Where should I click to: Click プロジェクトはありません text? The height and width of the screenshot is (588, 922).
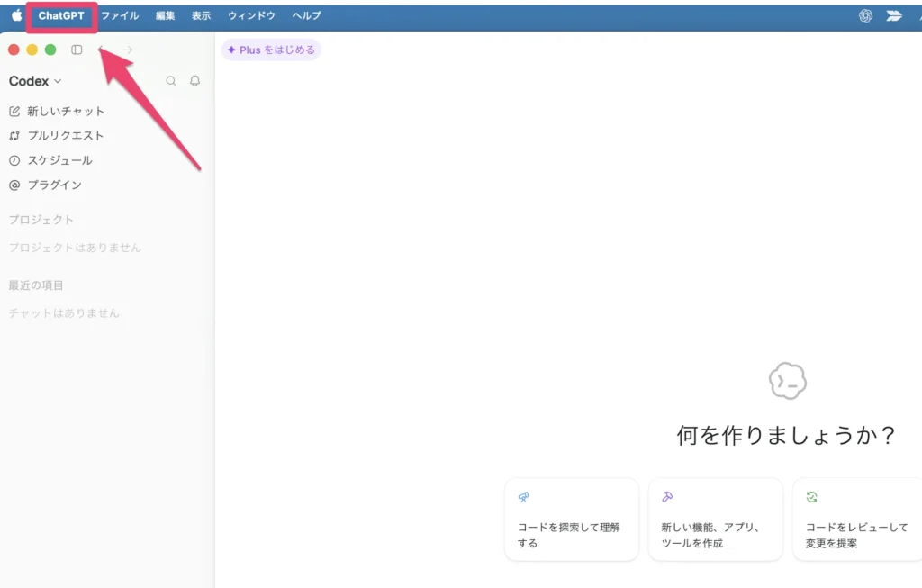pos(75,248)
